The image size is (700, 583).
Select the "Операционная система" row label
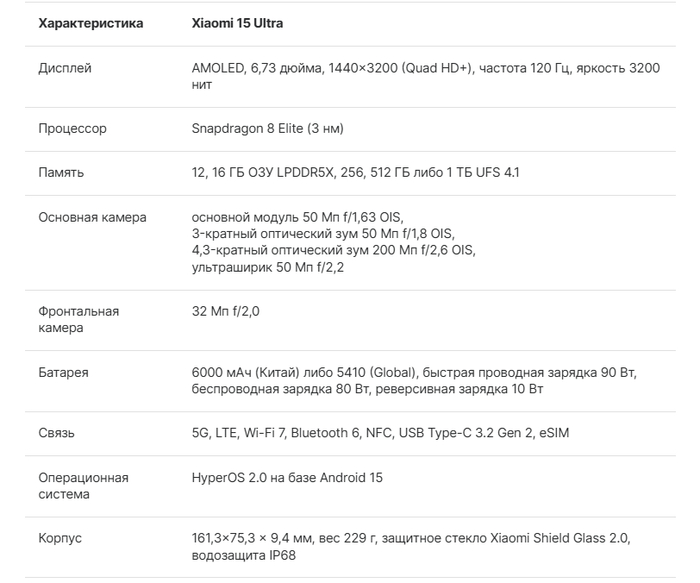(x=83, y=486)
